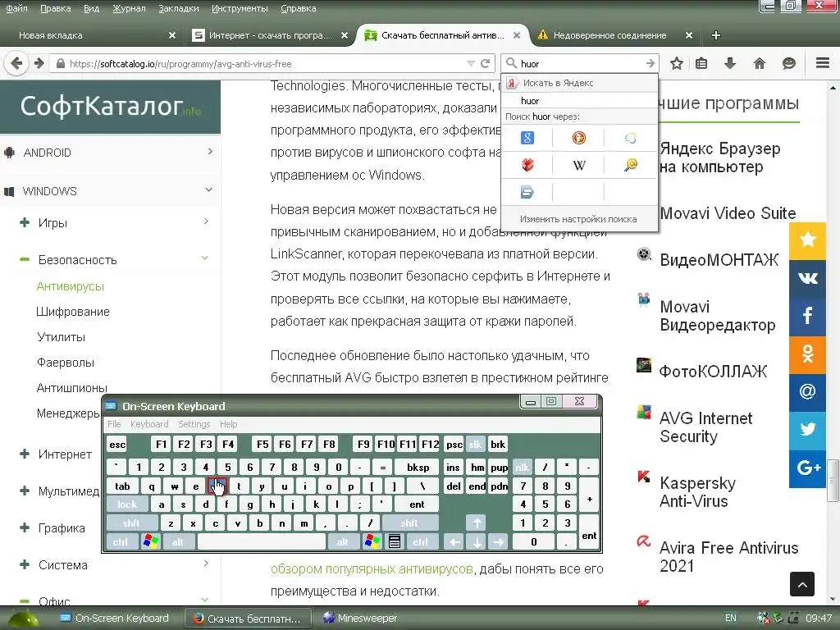Search with the red box engine icon
Screen dimensions: 840x630
(527, 165)
